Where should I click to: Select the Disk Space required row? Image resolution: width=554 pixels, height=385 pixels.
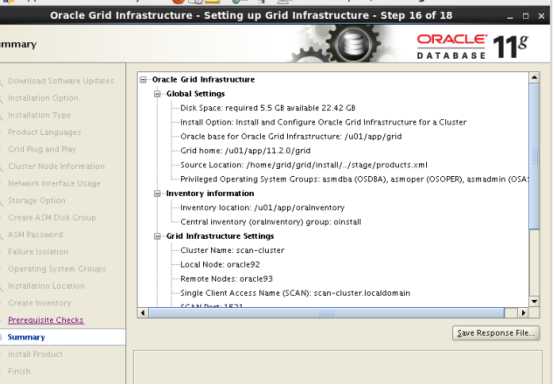coord(268,108)
